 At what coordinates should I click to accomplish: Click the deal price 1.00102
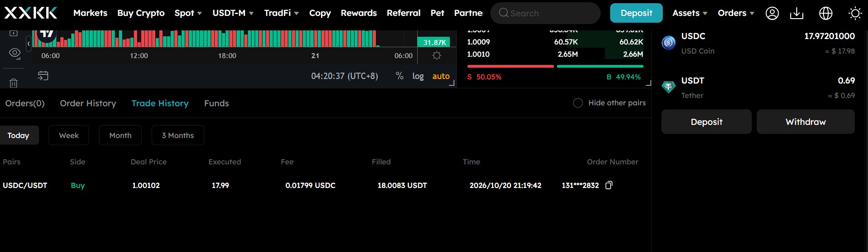point(146,185)
